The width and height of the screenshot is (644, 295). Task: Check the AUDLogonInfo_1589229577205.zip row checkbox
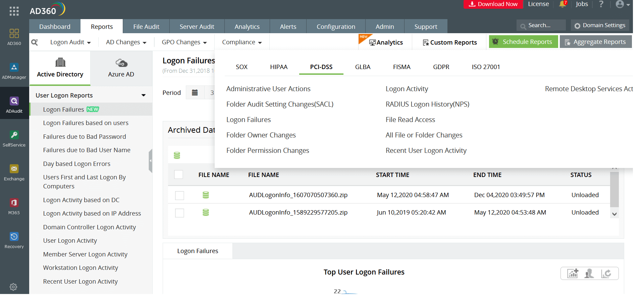[x=180, y=213]
